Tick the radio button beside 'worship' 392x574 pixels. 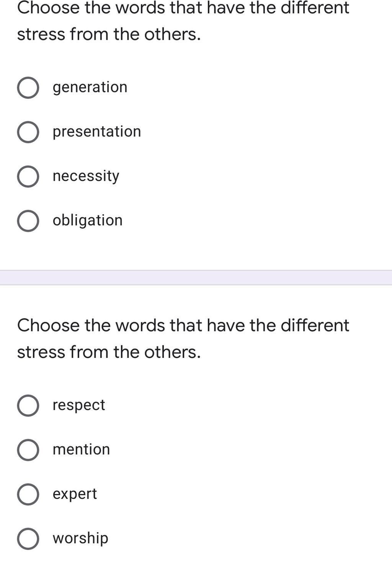[28, 538]
